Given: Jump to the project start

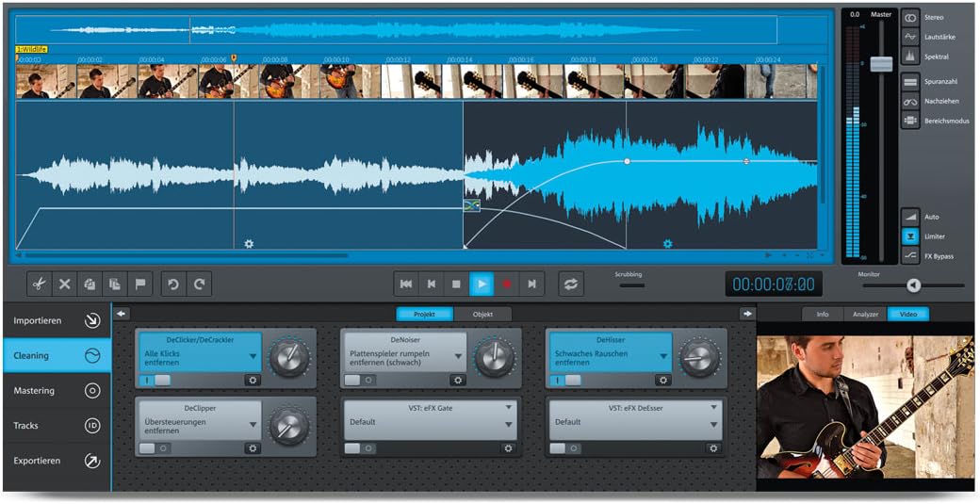Looking at the screenshot, I should click(x=406, y=285).
